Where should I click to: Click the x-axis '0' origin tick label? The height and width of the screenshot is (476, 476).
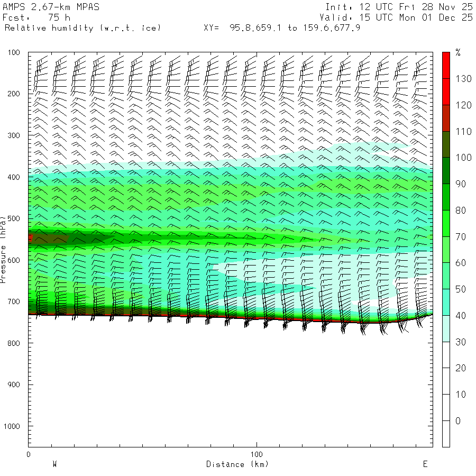29,454
